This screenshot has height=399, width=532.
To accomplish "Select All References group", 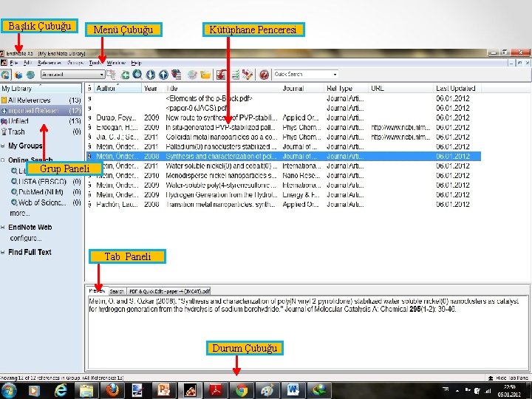I will pos(41,100).
